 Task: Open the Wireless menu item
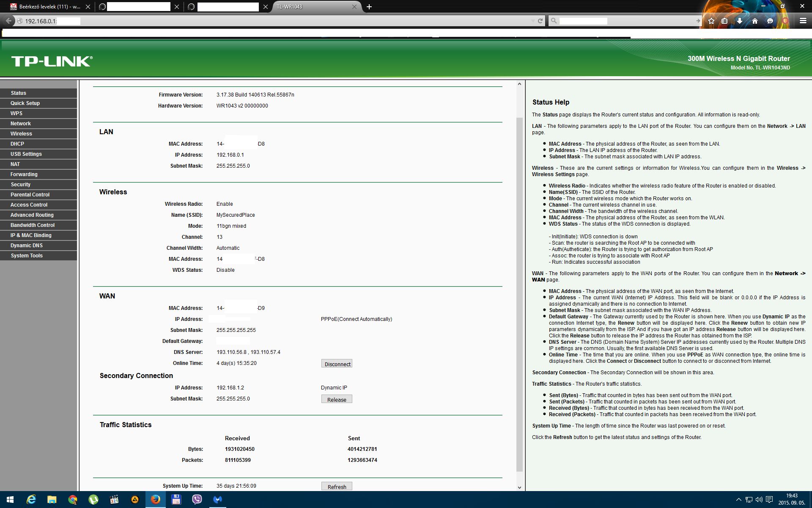pyautogui.click(x=21, y=134)
